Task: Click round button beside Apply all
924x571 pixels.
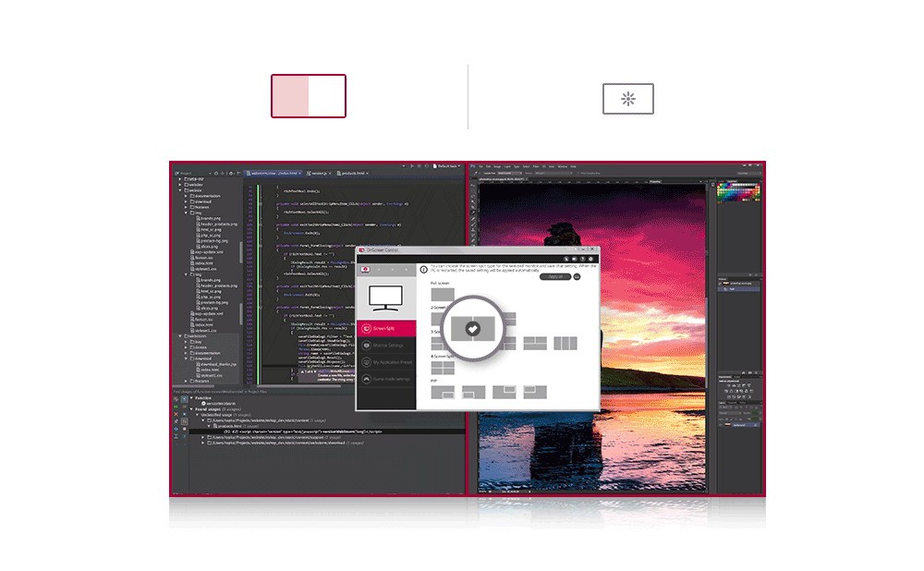Action: coord(577,276)
